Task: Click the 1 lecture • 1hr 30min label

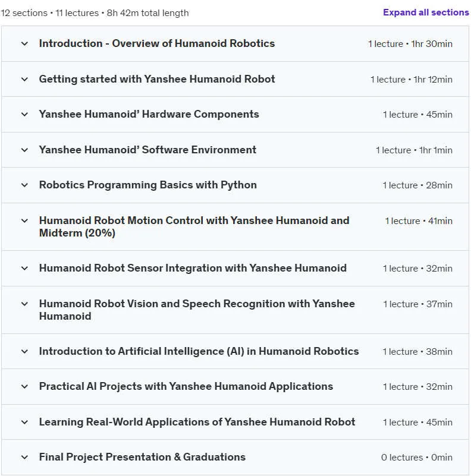Action: [410, 44]
